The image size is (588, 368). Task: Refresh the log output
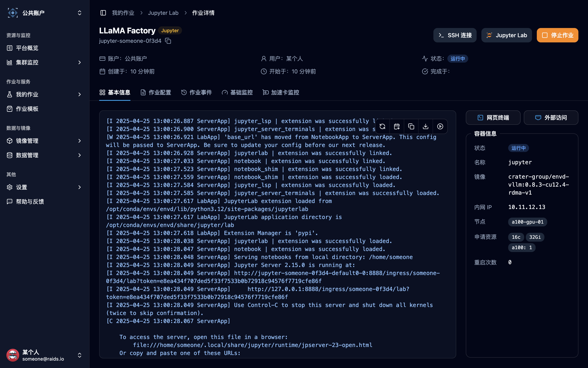(x=382, y=126)
